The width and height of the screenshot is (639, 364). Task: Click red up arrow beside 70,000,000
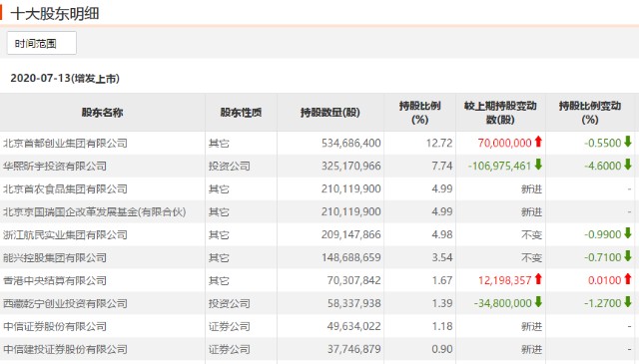pos(538,142)
